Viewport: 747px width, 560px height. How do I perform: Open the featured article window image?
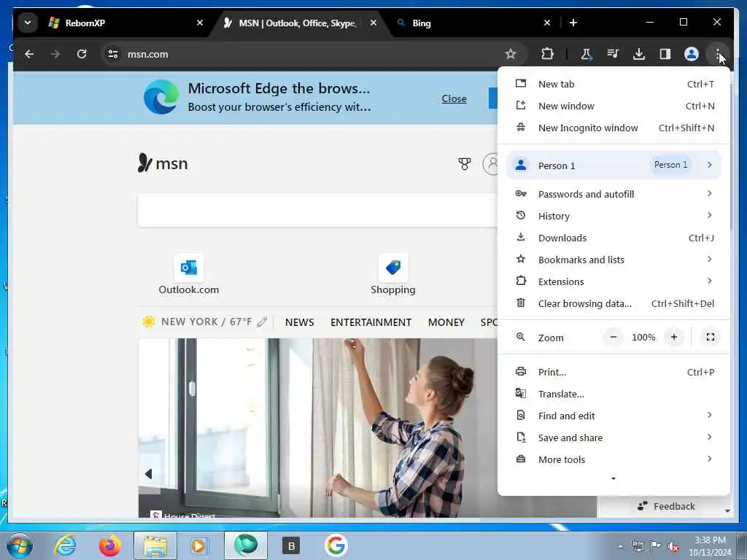click(318, 427)
